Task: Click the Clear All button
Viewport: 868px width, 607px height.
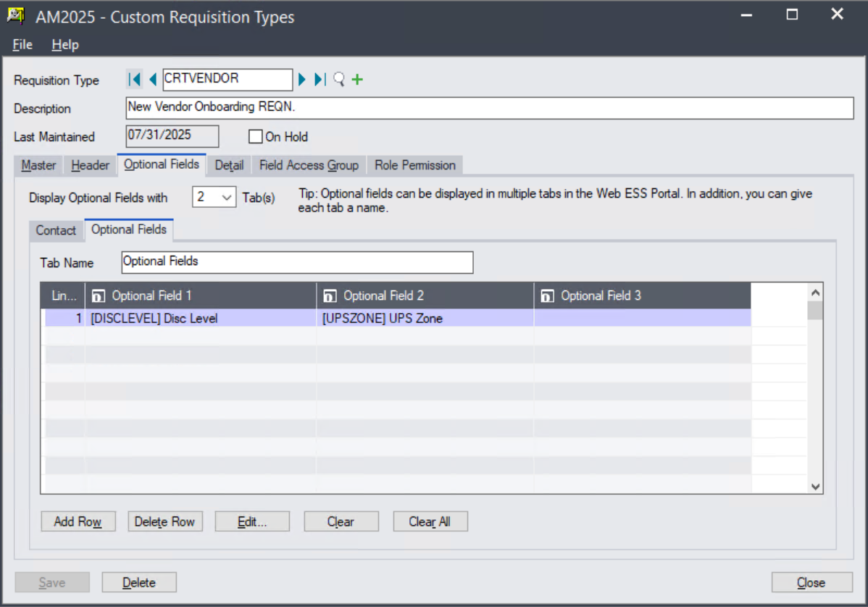Action: [430, 522]
